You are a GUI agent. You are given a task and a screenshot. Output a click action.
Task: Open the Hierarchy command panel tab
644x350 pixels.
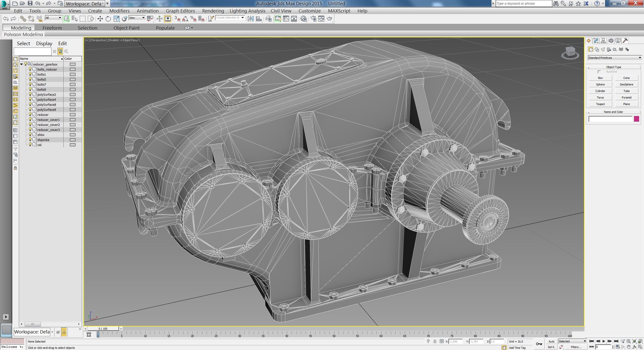coord(603,41)
